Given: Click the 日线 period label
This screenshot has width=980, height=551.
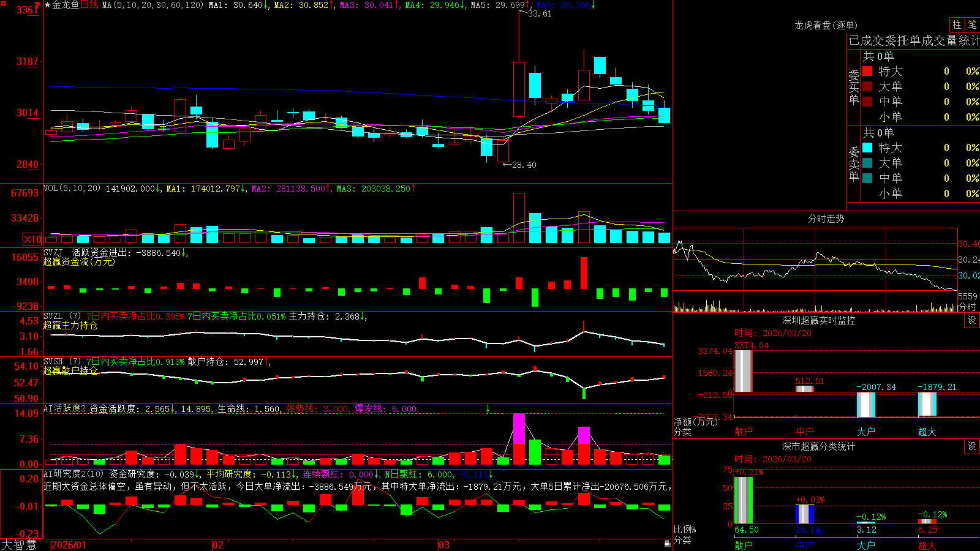Looking at the screenshot, I should pos(89,5).
